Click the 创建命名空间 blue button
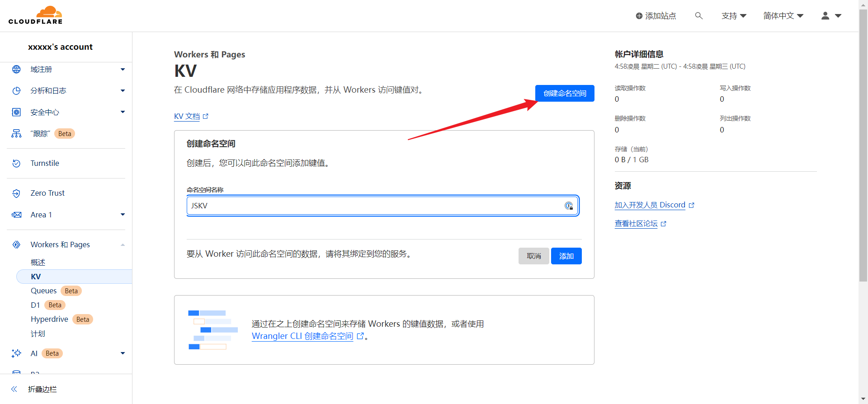 point(565,94)
